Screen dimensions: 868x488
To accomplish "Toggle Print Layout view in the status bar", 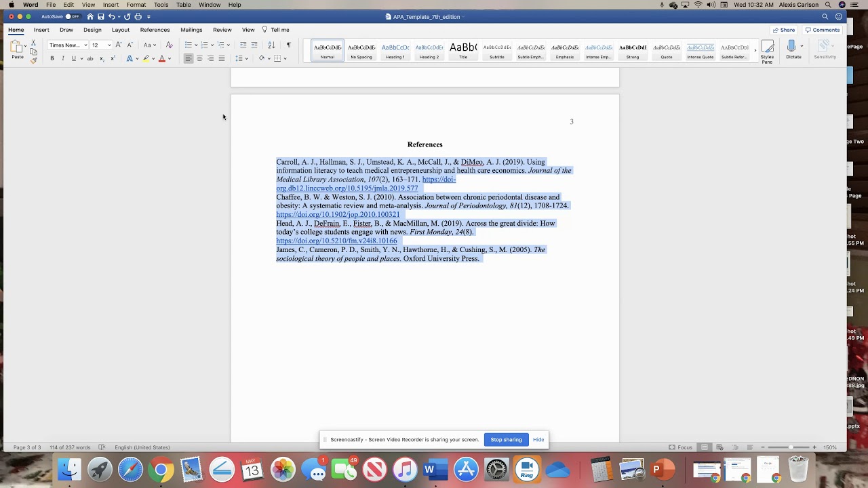I will pos(705,447).
